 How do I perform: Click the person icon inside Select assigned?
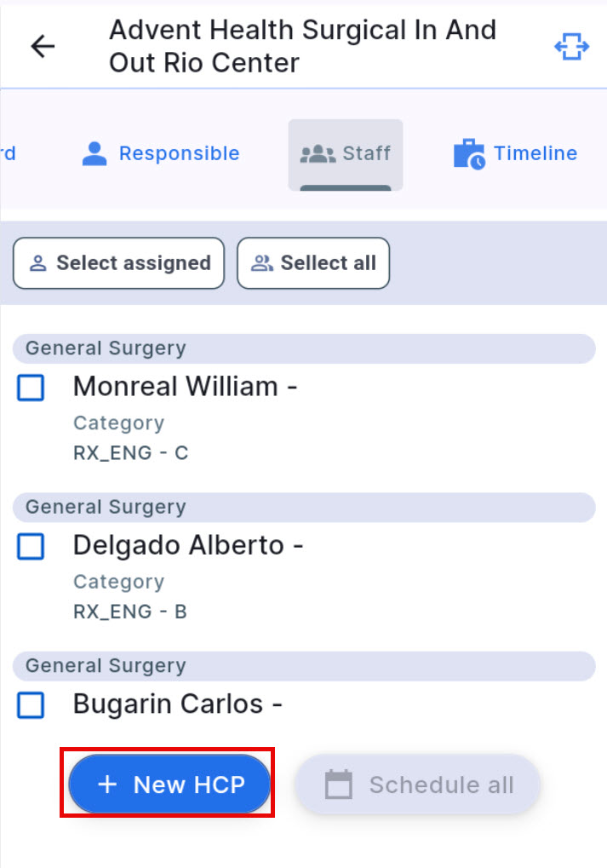tap(37, 263)
